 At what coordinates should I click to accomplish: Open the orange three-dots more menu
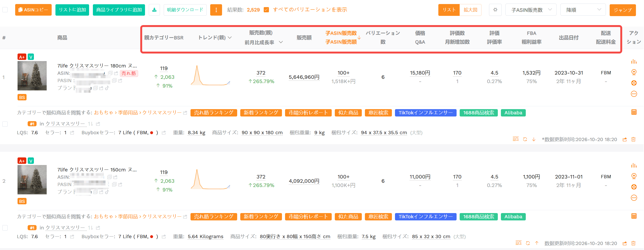(x=216, y=10)
